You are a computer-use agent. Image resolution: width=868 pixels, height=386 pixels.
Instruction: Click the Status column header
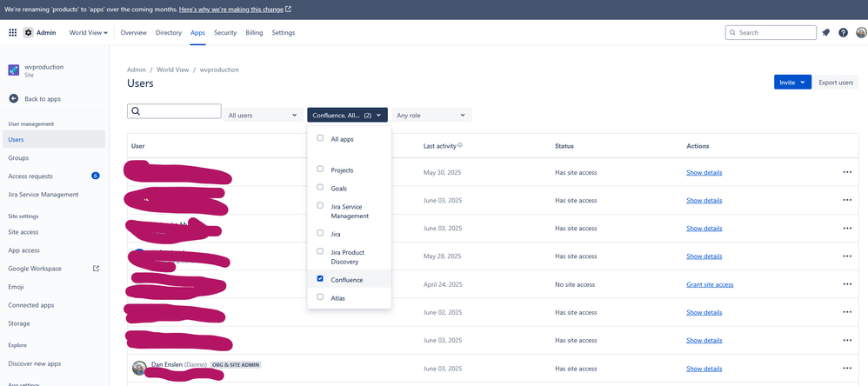tap(564, 146)
